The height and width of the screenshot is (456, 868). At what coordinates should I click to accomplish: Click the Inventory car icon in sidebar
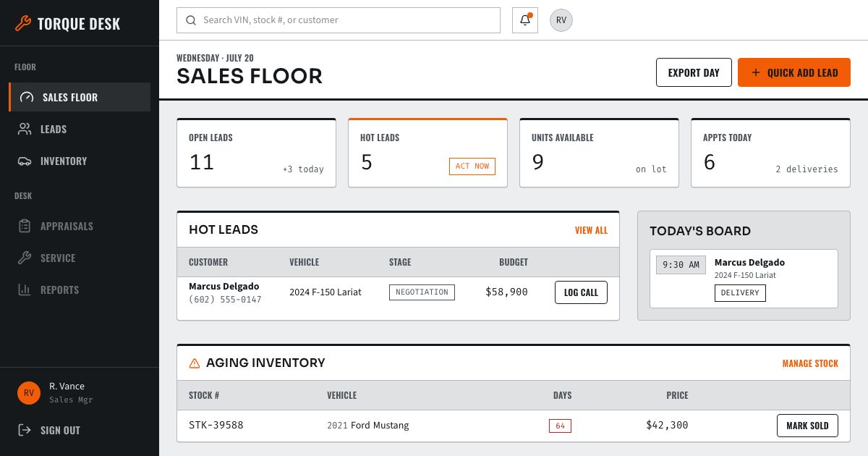coord(25,161)
